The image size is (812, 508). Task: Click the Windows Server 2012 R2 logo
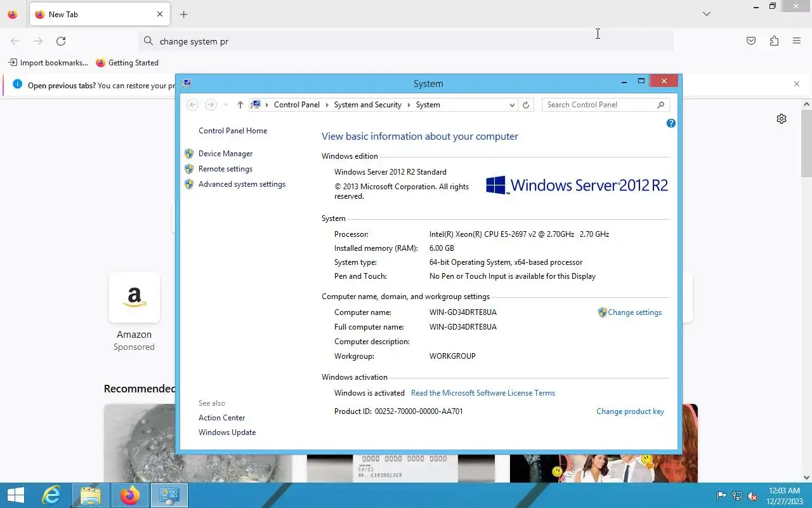[x=577, y=185]
